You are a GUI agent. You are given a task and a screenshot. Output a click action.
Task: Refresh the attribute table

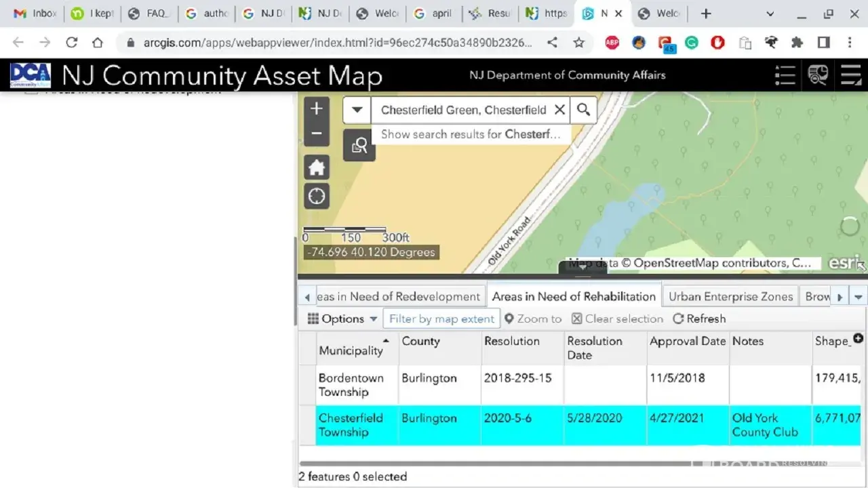(x=698, y=319)
